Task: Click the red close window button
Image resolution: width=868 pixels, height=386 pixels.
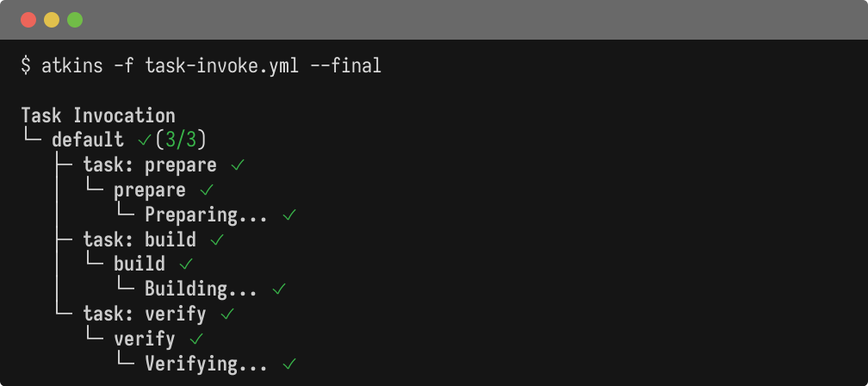Action: pos(28,19)
